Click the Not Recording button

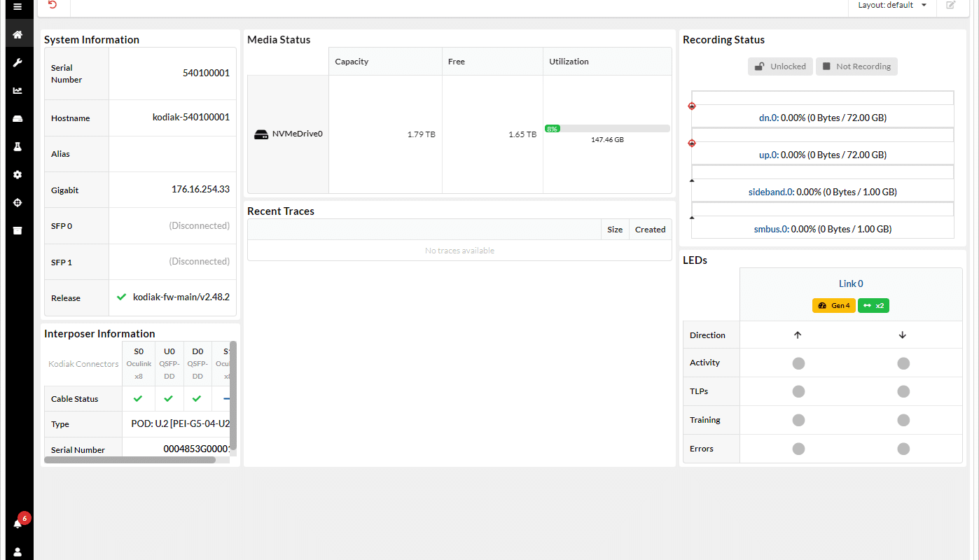[x=856, y=66]
